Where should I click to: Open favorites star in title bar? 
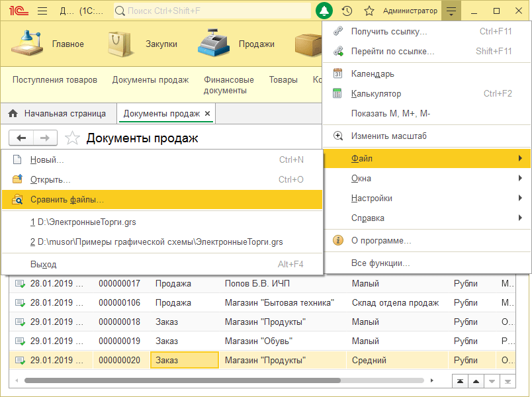pyautogui.click(x=369, y=11)
